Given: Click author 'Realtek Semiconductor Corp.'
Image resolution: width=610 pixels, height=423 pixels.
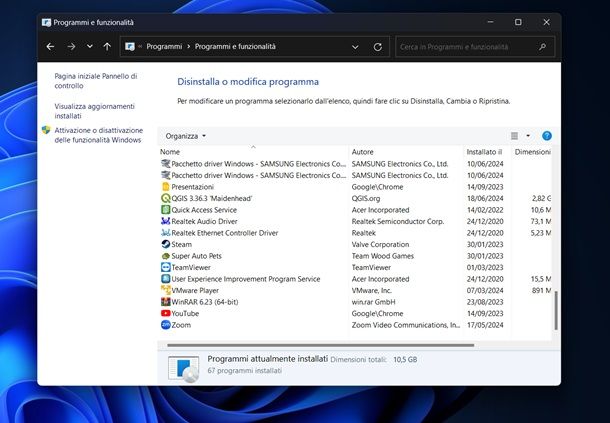Looking at the screenshot, I should pos(398,221).
